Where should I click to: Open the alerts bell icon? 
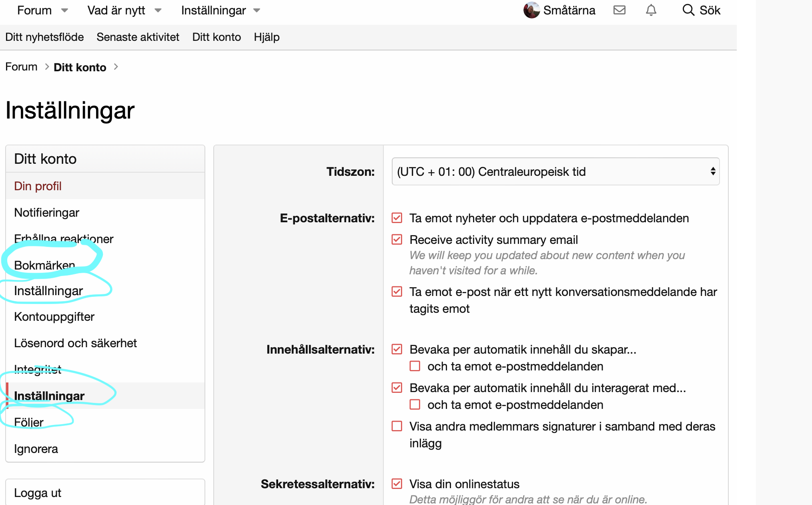(651, 10)
